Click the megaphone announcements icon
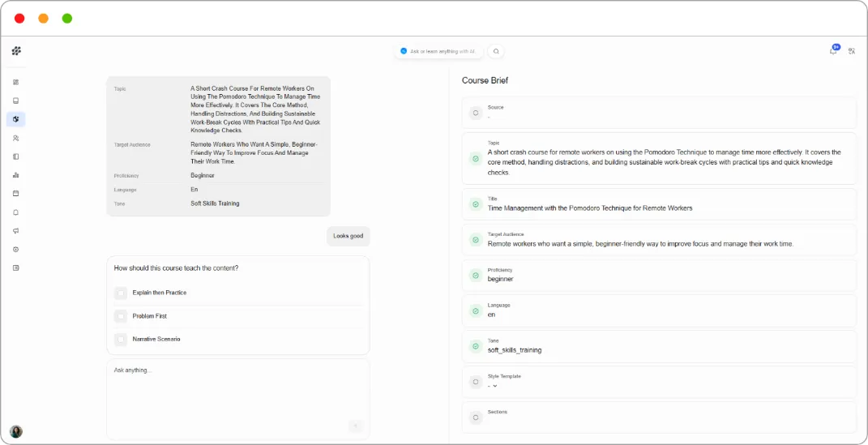 click(15, 231)
